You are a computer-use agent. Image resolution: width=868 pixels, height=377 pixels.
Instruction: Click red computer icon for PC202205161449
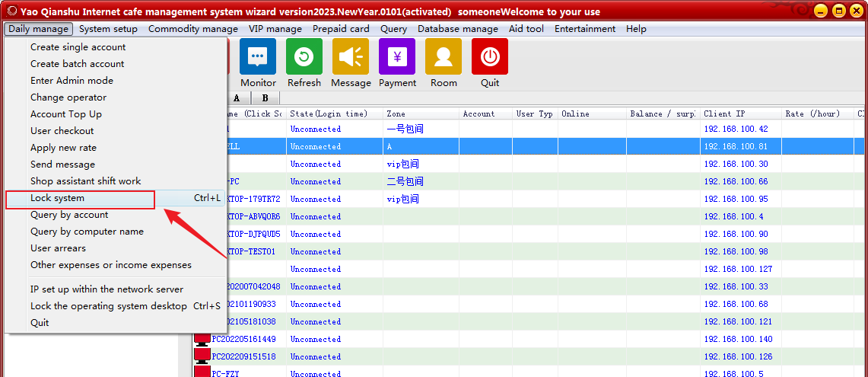[x=202, y=340]
